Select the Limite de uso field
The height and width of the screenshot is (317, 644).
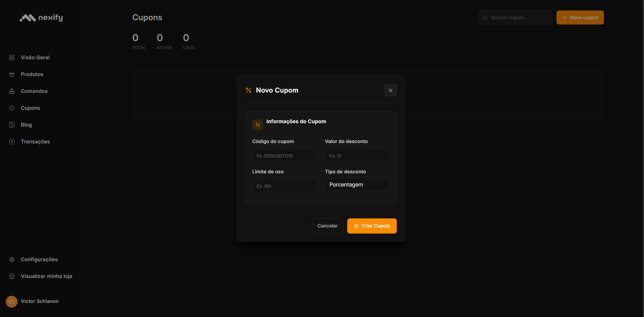tap(284, 186)
